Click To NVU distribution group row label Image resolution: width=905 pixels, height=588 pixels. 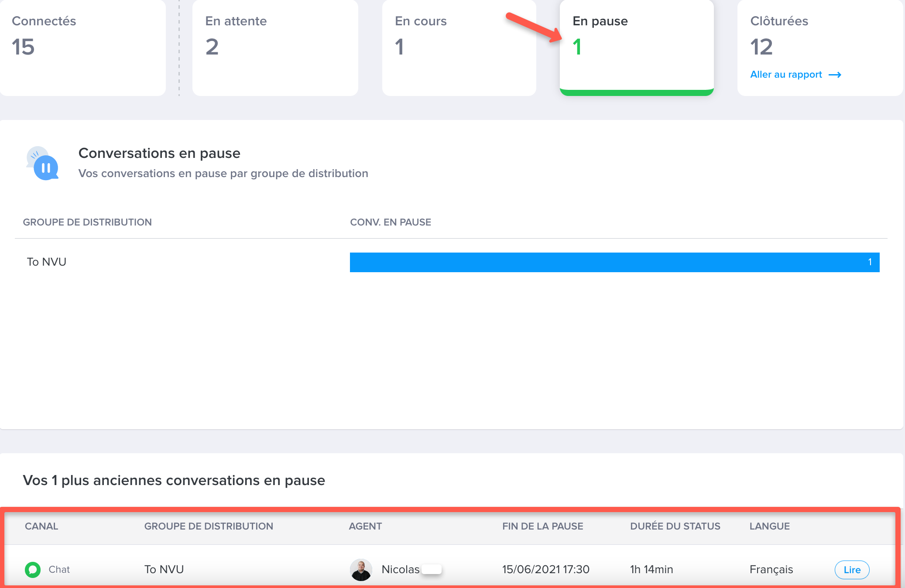[47, 262]
